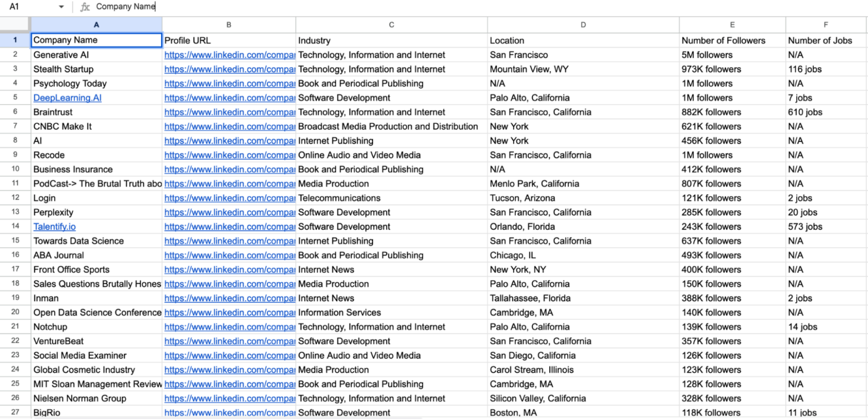Open the Talentify.io link
The width and height of the screenshot is (868, 419).
coord(54,226)
